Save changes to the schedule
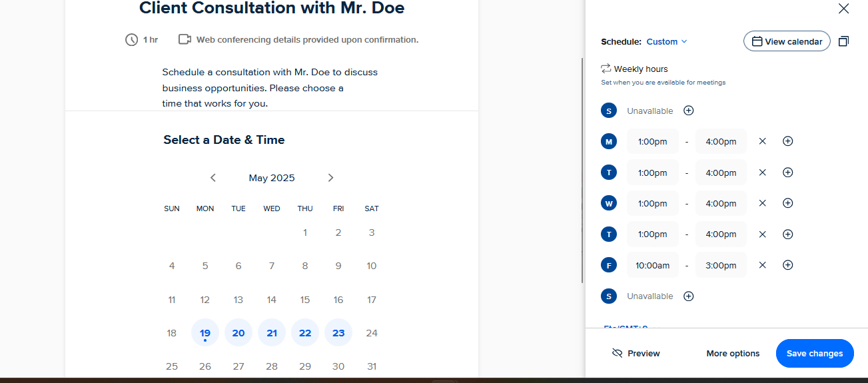The image size is (868, 383). click(815, 354)
